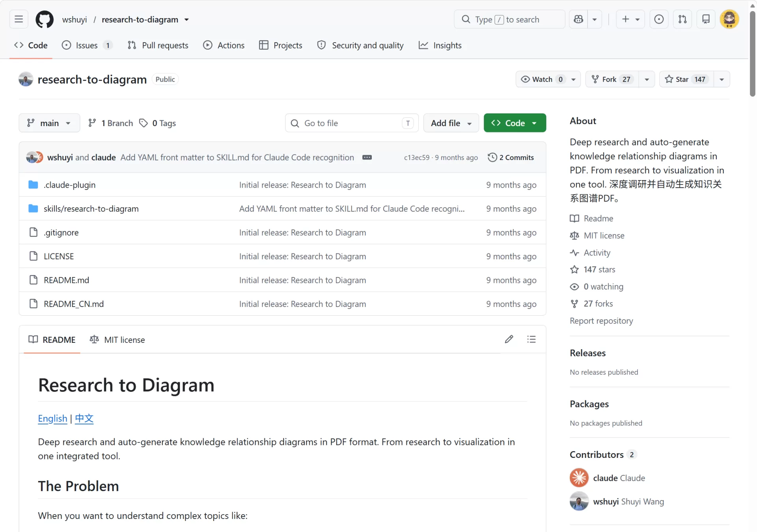The width and height of the screenshot is (757, 532).
Task: Click the page vertical scrollbar
Action: click(x=753, y=53)
